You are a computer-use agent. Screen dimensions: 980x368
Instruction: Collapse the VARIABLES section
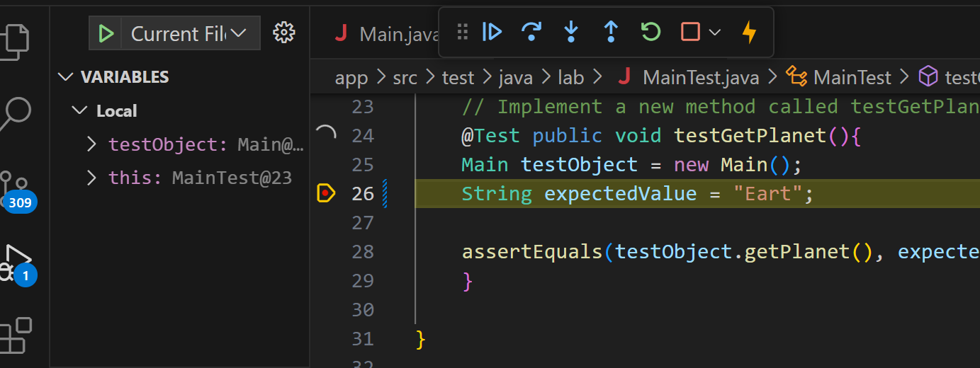click(66, 76)
